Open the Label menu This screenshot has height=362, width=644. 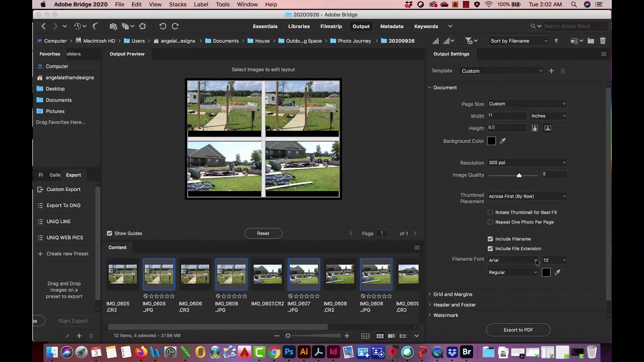(x=201, y=5)
